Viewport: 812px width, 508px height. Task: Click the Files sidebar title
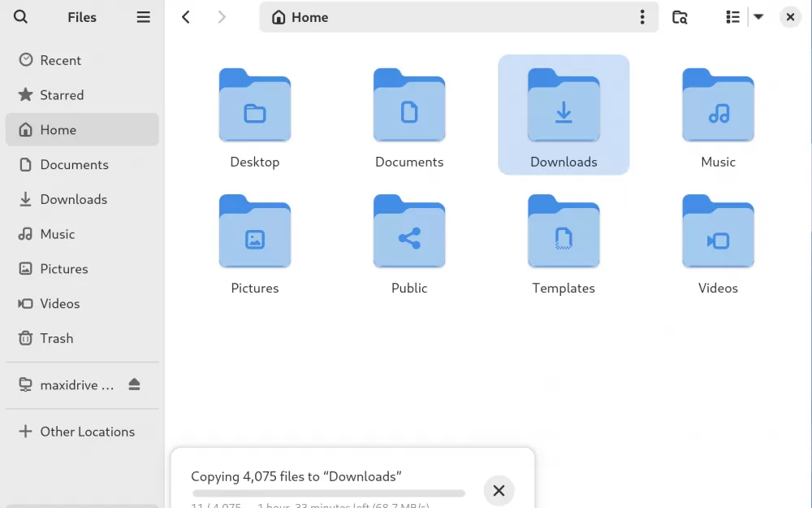point(82,17)
